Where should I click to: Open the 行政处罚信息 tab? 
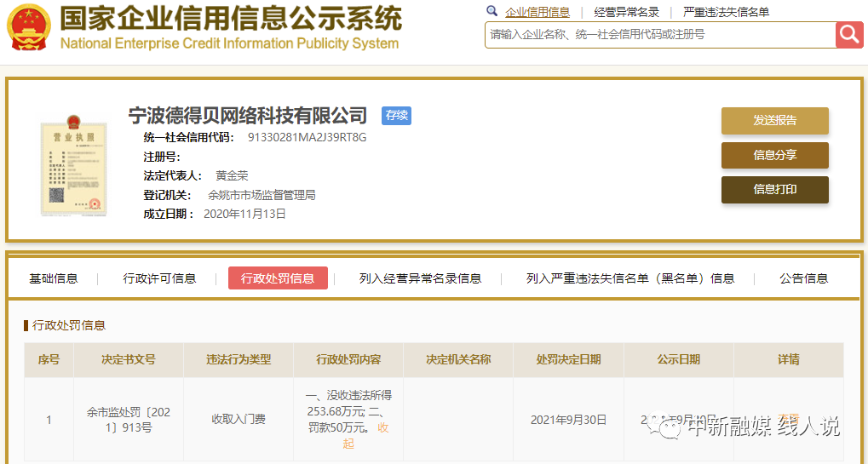(278, 278)
